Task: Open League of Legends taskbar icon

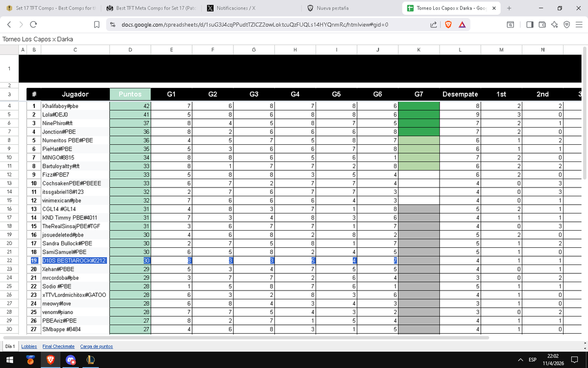Action: click(x=91, y=360)
